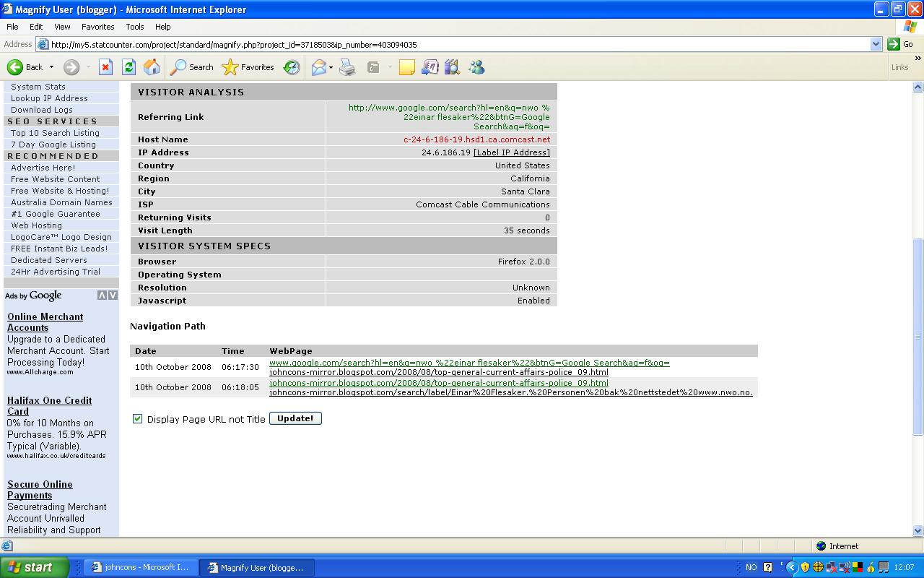This screenshot has height=578, width=924.
Task: Open Lookup IP Address in sidebar
Action: 49,98
